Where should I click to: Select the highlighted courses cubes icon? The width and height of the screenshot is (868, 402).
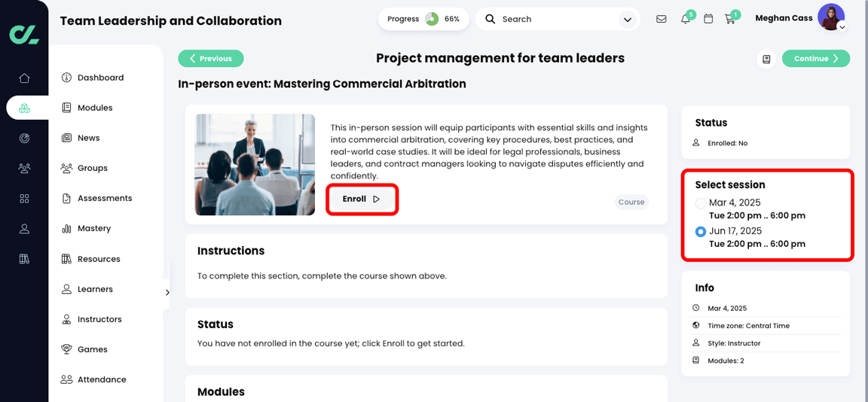click(x=24, y=108)
